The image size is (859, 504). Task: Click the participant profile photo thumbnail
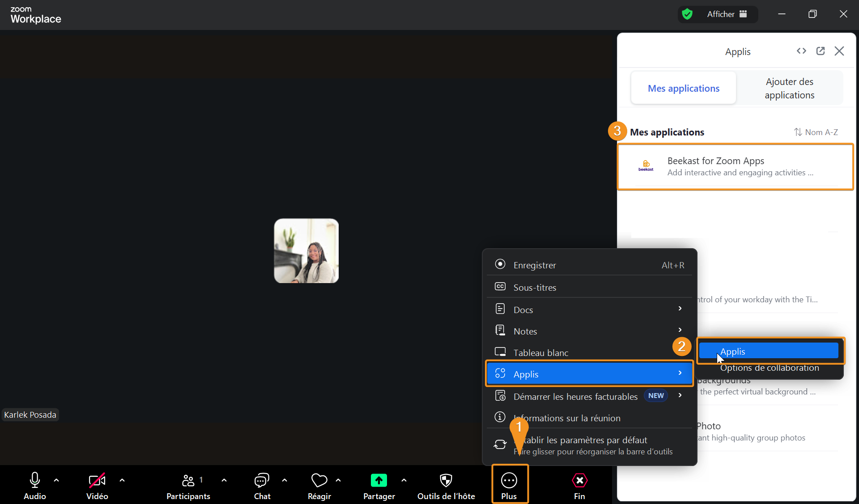(x=306, y=251)
